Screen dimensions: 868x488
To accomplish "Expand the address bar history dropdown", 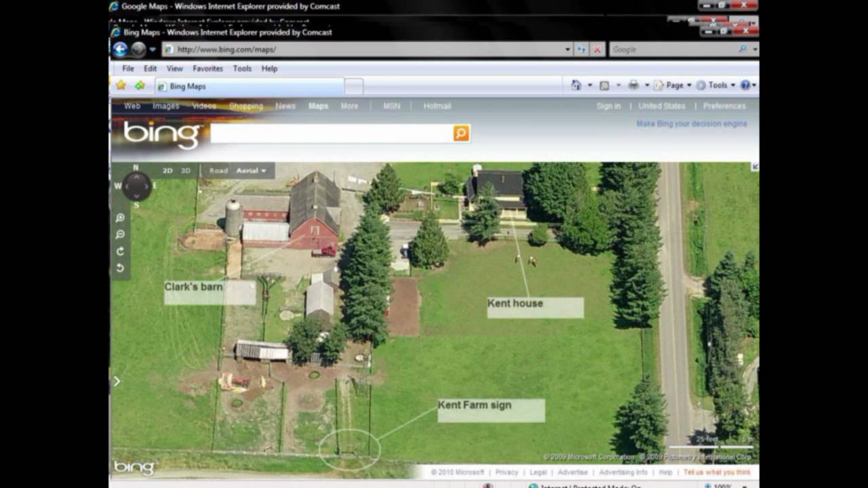I will [568, 49].
